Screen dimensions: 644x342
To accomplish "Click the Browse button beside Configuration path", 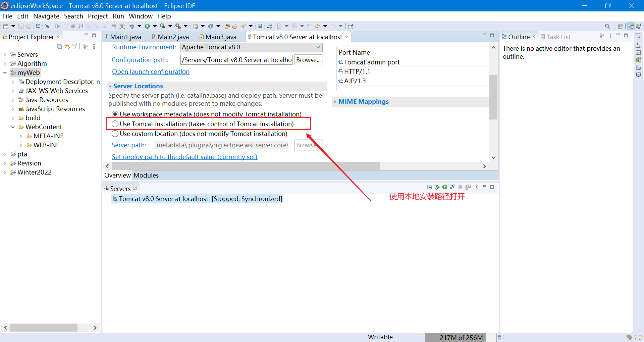I will click(308, 60).
